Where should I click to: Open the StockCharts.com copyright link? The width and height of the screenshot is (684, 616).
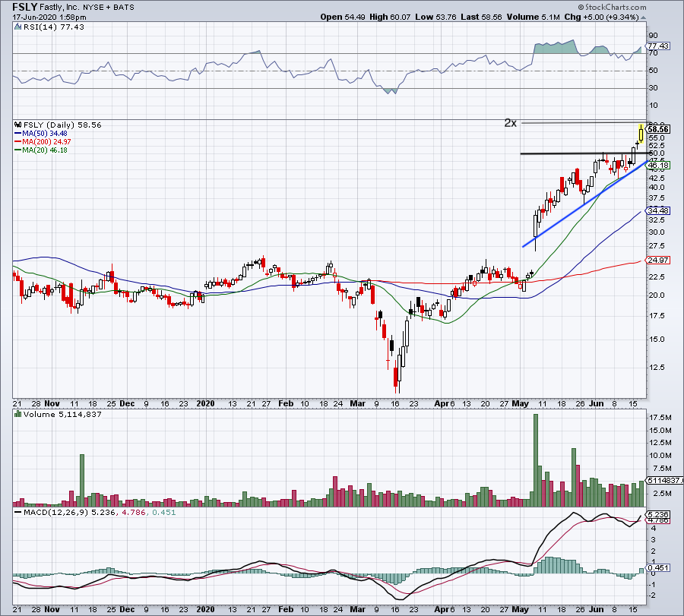pyautogui.click(x=612, y=7)
